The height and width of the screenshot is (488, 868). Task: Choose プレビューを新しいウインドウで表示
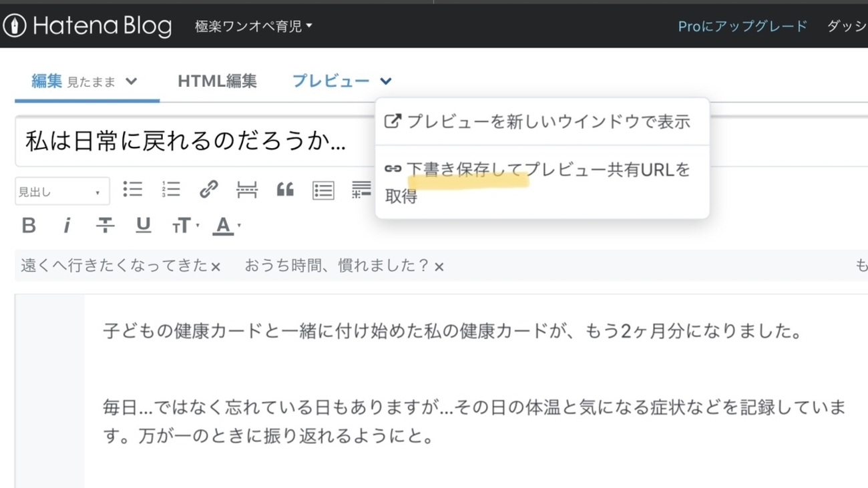tap(541, 121)
